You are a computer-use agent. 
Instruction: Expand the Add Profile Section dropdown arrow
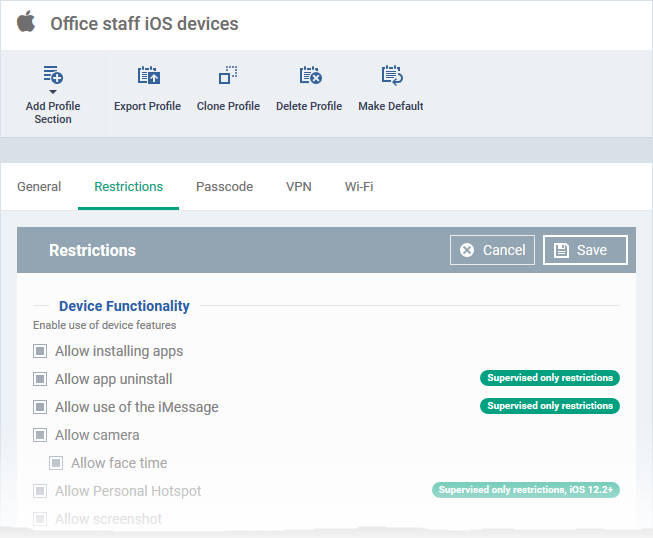pyautogui.click(x=53, y=92)
